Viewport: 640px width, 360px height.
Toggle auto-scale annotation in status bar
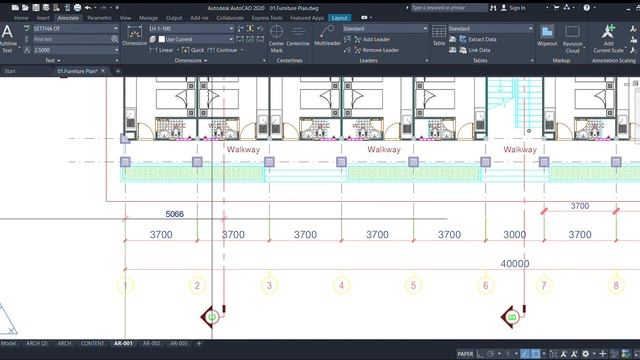point(574,354)
